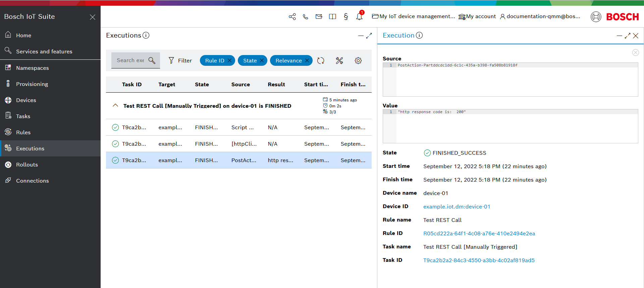Select the row with PostAct... source
This screenshot has height=288, width=644.
coord(239,160)
